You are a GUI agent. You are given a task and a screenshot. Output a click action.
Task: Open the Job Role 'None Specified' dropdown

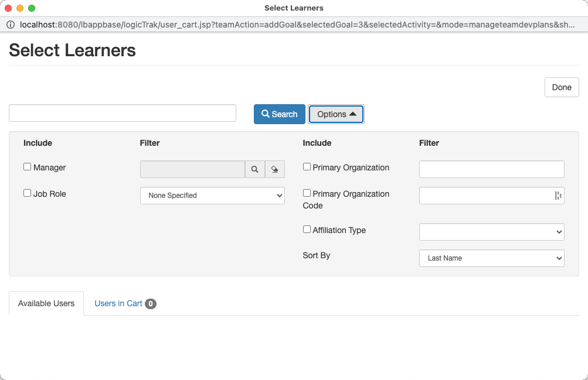[212, 196]
